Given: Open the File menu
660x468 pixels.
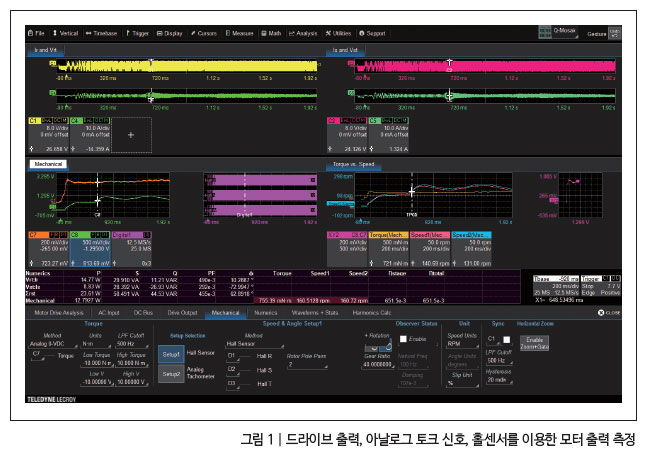Looking at the screenshot, I should coord(36,33).
